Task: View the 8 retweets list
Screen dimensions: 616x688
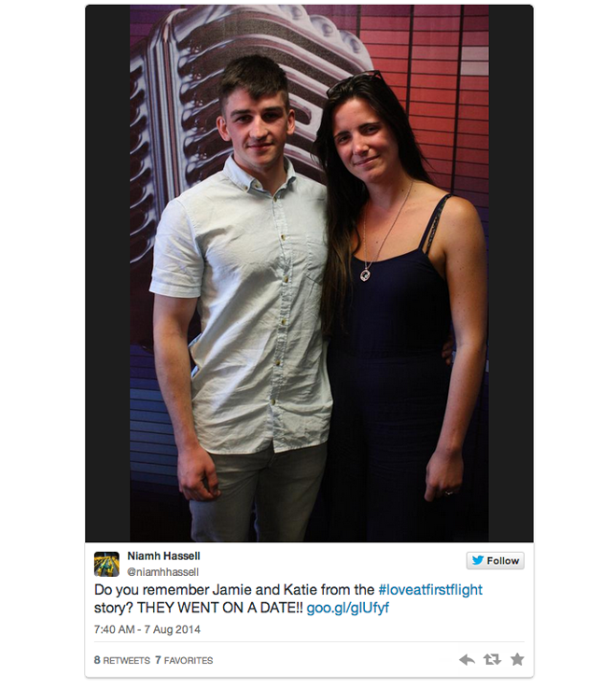Action: [x=122, y=660]
